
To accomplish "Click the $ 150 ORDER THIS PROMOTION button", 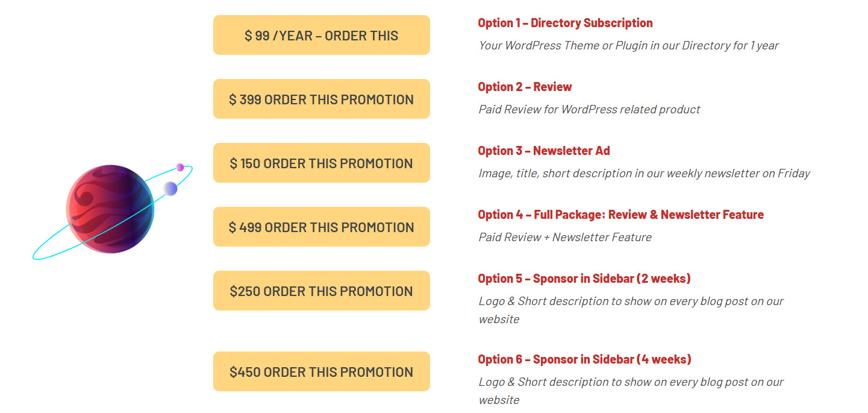I will [x=321, y=163].
